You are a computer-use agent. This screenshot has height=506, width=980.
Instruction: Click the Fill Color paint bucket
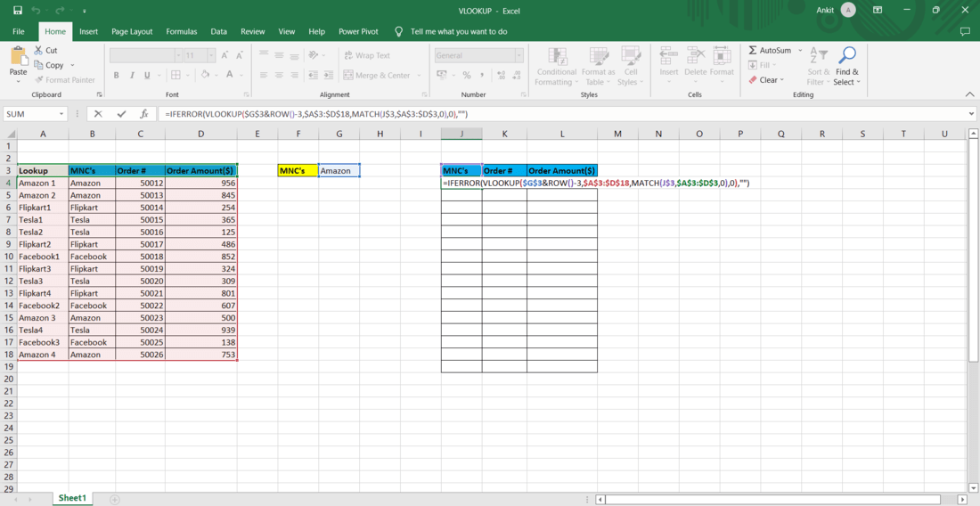204,75
